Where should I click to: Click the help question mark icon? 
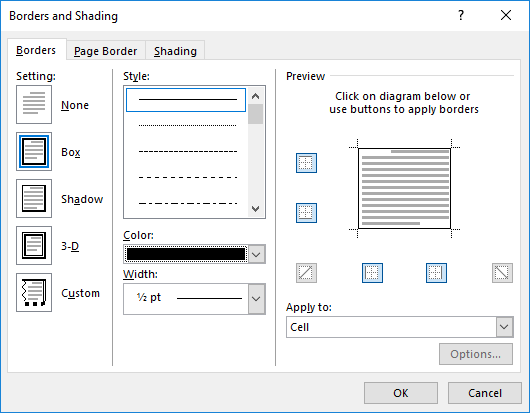click(x=461, y=15)
